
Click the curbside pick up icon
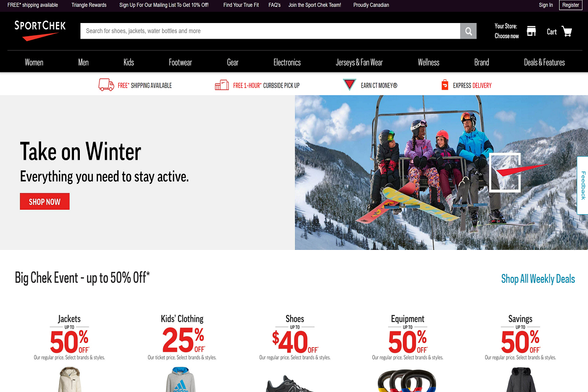[222, 85]
